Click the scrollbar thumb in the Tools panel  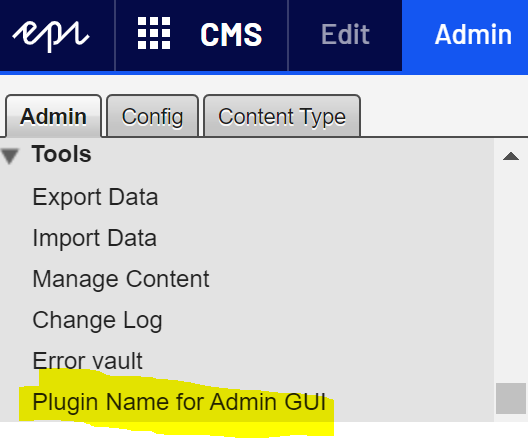511,398
